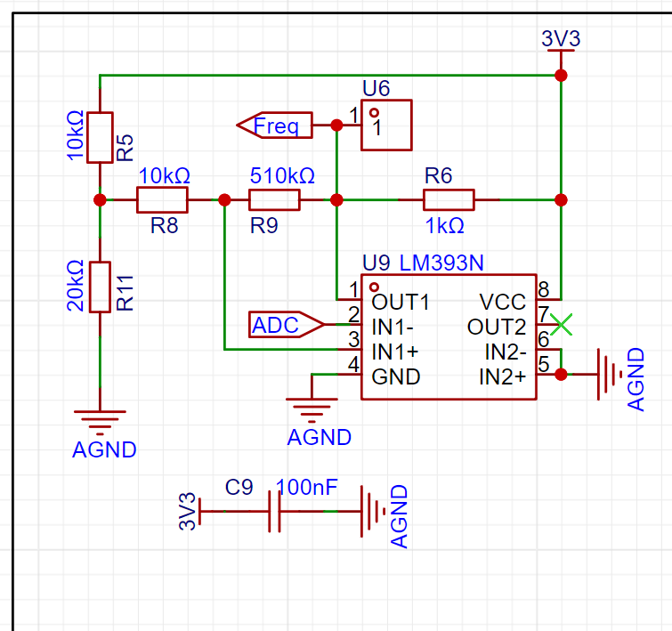Image resolution: width=672 pixels, height=631 pixels.
Task: Click junction at R6 right side on 3V3 rail
Action: (x=561, y=199)
